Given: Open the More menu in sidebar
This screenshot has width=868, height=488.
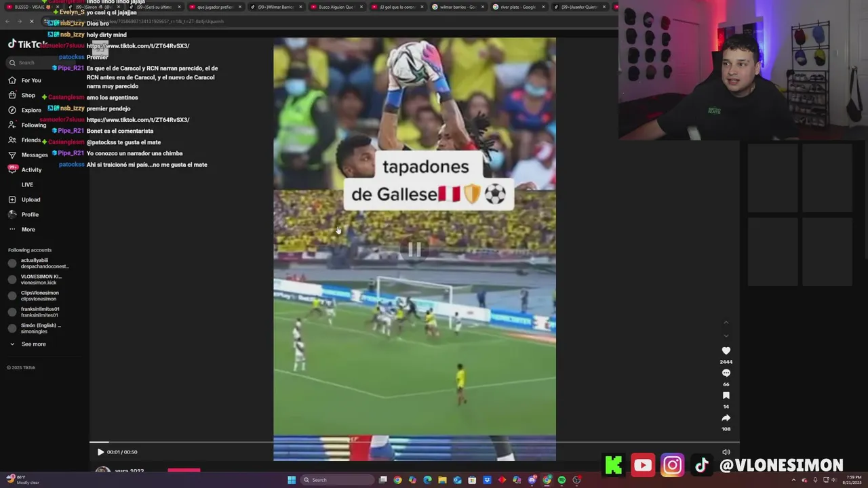Looking at the screenshot, I should (x=22, y=229).
